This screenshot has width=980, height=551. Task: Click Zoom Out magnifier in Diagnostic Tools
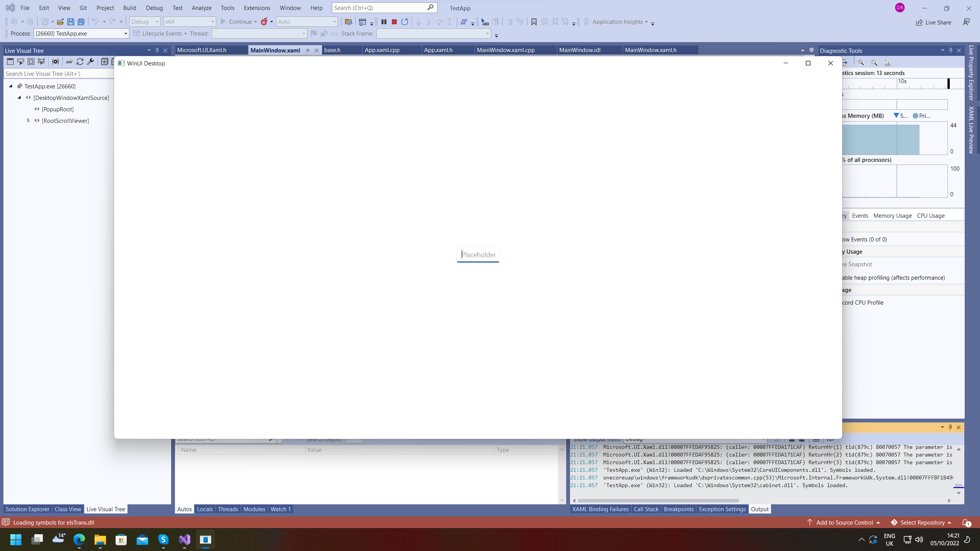pyautogui.click(x=874, y=63)
